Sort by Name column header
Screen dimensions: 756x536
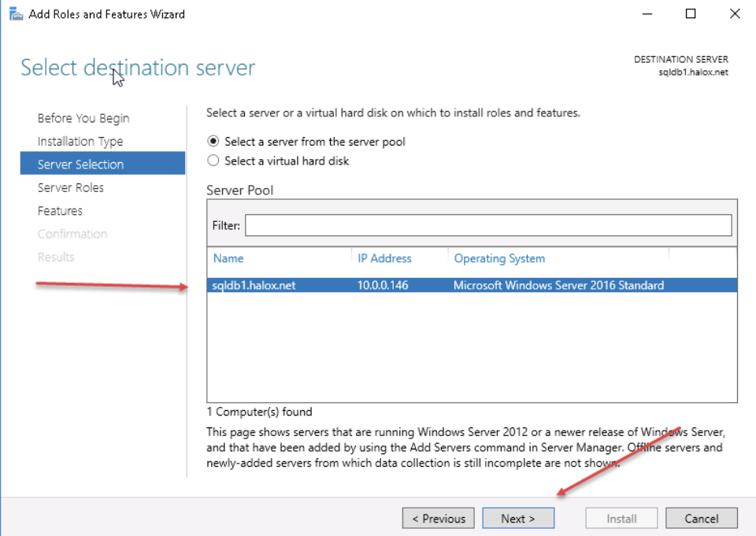pos(228,258)
